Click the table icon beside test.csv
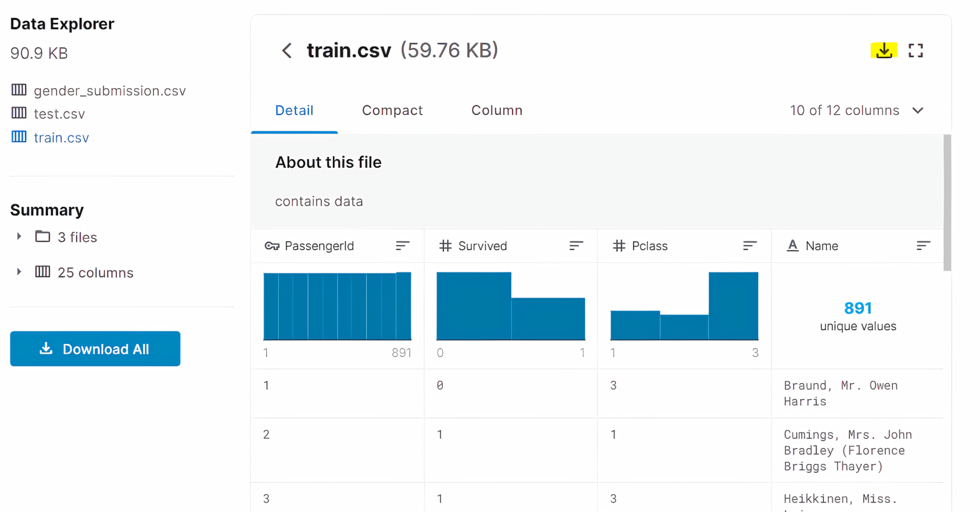Screen dimensions: 980x512 [20, 113]
